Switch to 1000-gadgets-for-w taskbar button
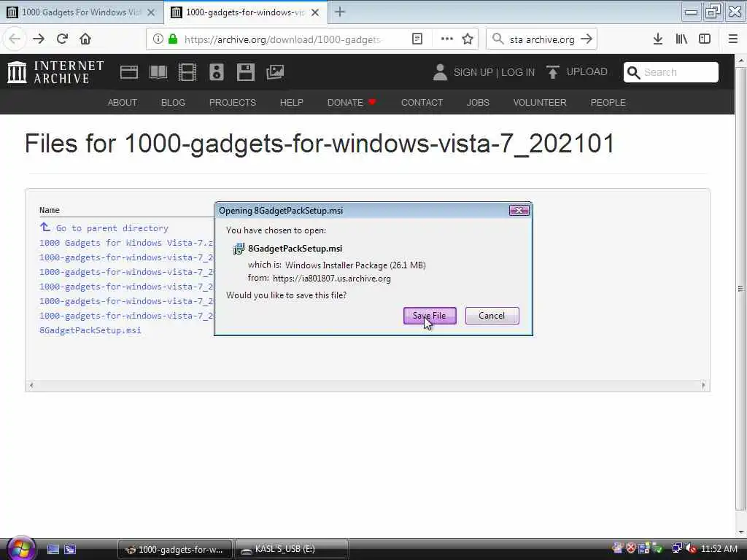Screen dimensions: 747x560 175,549
